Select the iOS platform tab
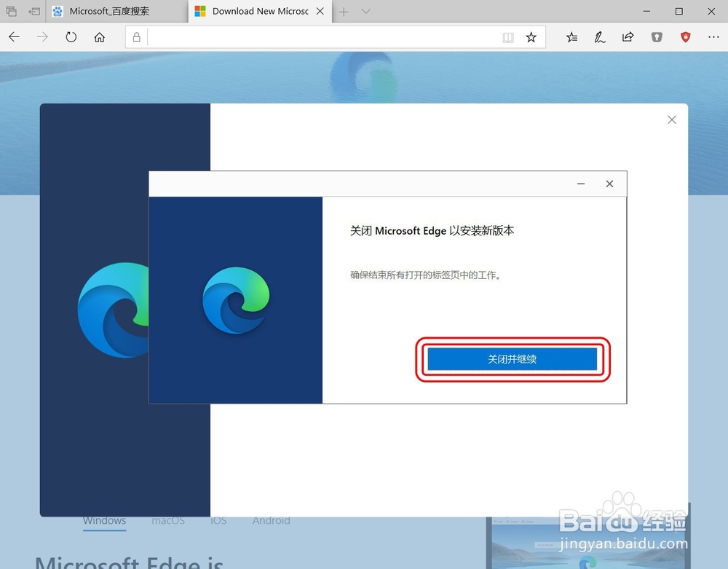The height and width of the screenshot is (569, 728). [x=218, y=521]
